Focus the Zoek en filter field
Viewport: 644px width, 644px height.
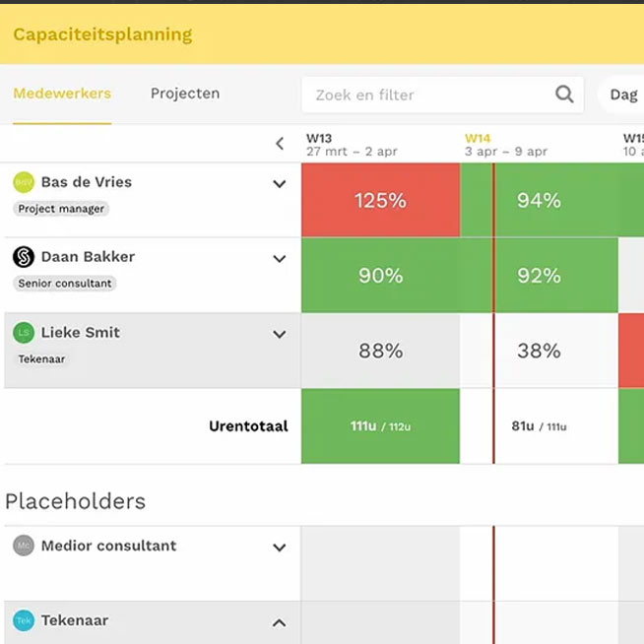click(428, 95)
